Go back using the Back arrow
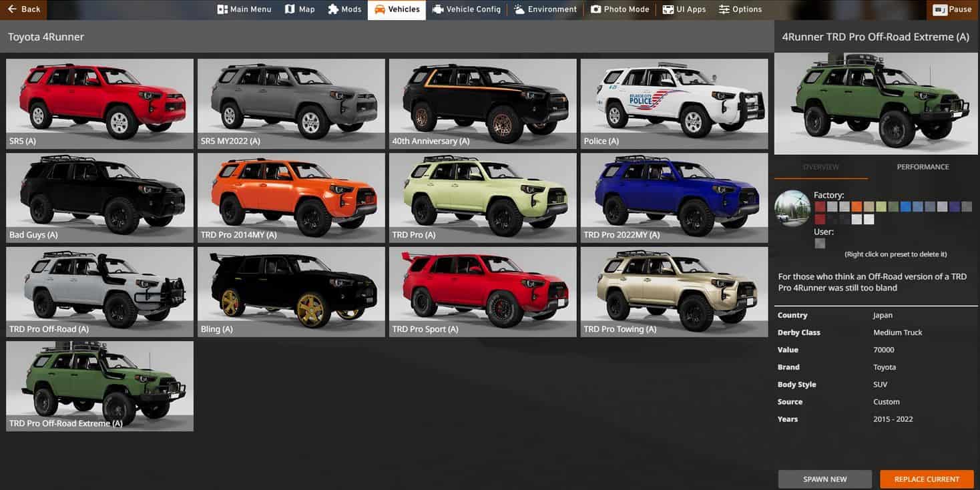This screenshot has height=490, width=980. [23, 9]
